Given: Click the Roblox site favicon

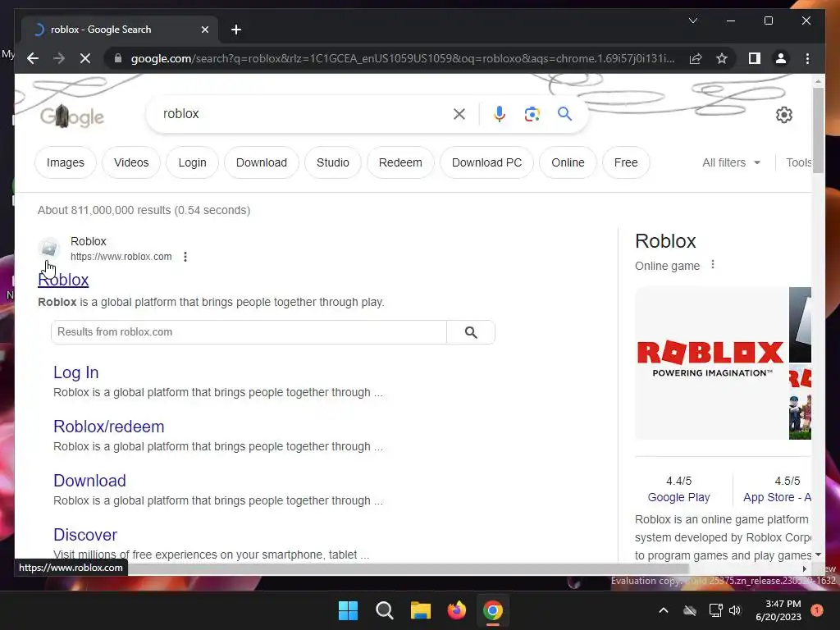Looking at the screenshot, I should click(48, 248).
